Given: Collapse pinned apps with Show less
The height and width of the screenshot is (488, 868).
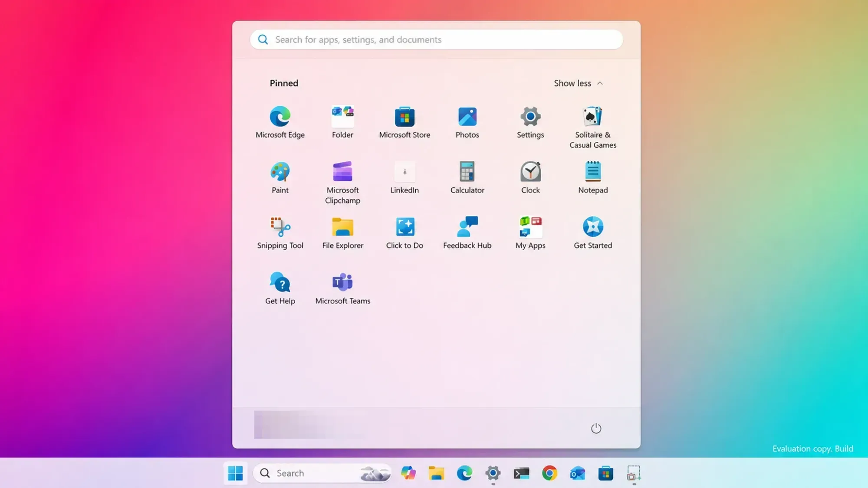Looking at the screenshot, I should (578, 83).
